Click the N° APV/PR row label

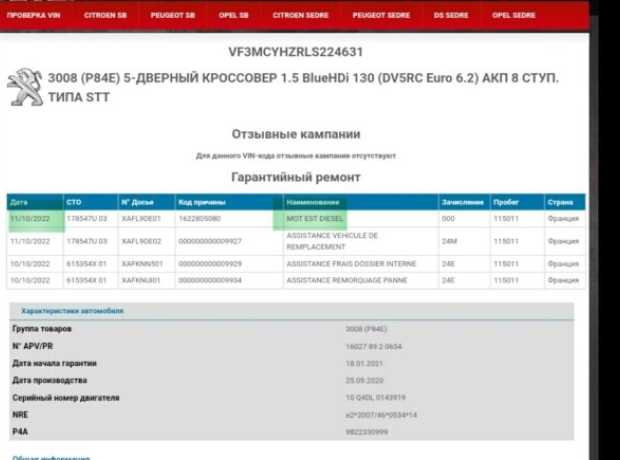[x=32, y=346]
